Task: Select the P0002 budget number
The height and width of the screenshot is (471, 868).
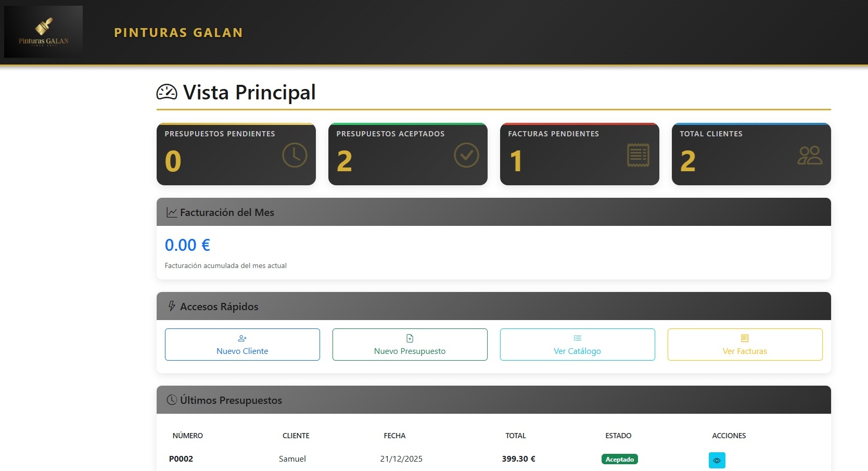Action: (x=181, y=459)
